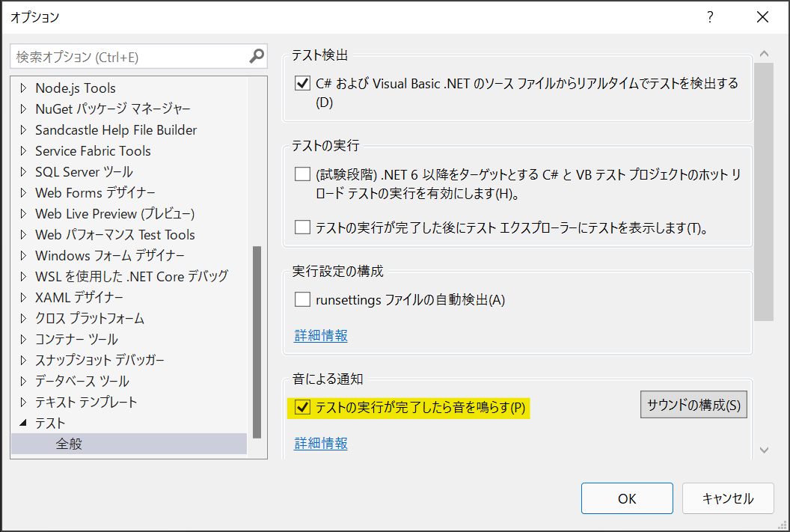Click settings pane scroll up arrow
The height and width of the screenshot is (532, 790).
coord(764,53)
